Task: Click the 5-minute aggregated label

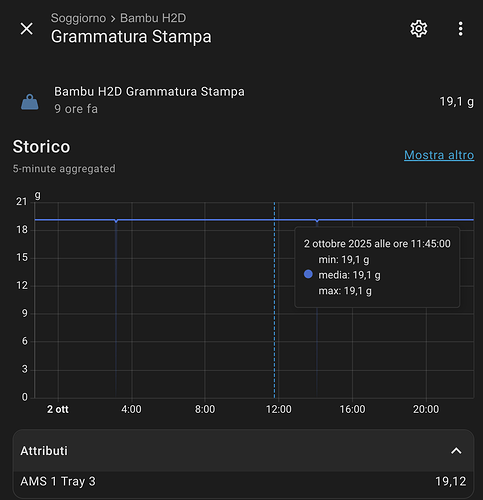Action: point(64,169)
